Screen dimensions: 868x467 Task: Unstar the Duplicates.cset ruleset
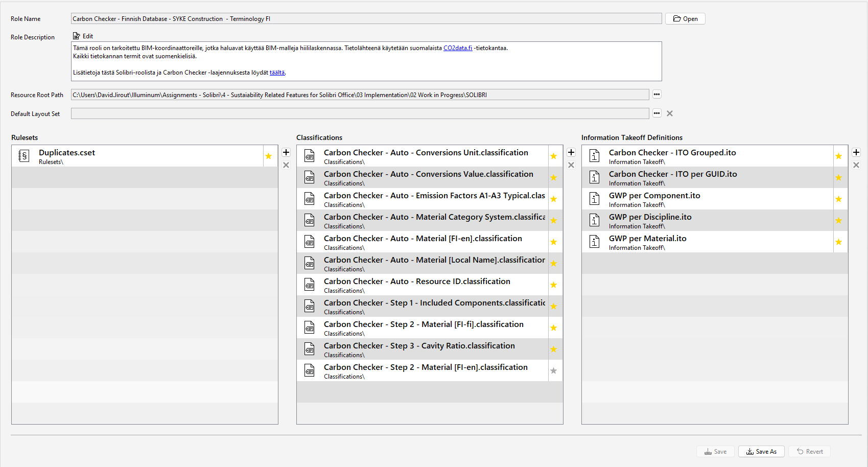coord(269,155)
